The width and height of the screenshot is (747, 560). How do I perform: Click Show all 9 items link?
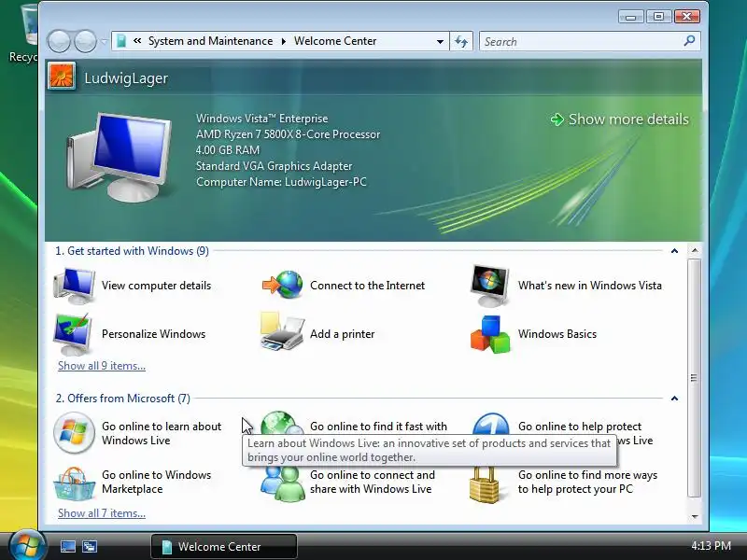(x=102, y=366)
